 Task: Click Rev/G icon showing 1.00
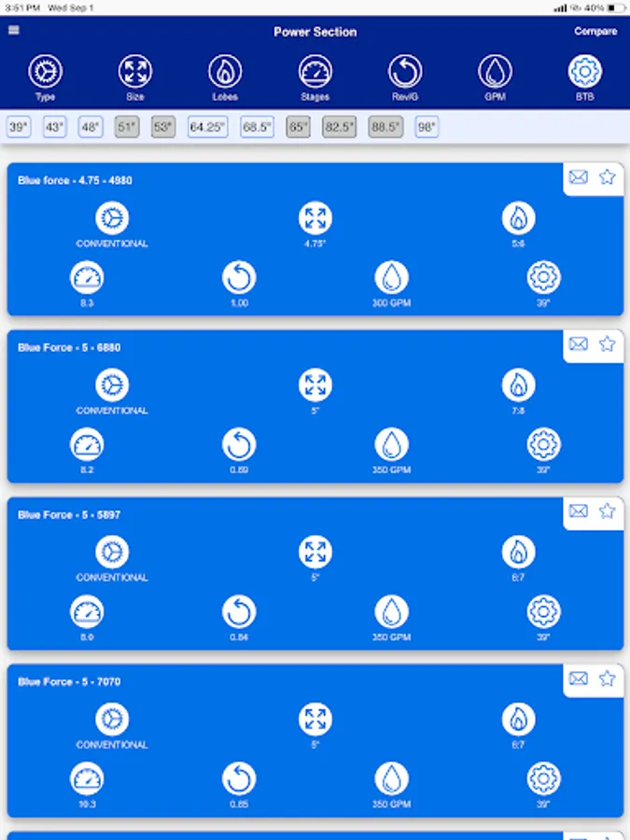[239, 277]
